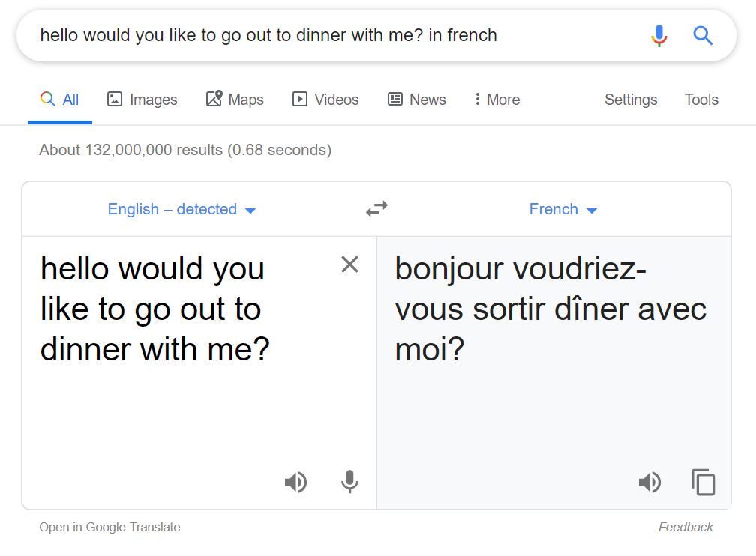The height and width of the screenshot is (556, 756).
Task: Click the search magnifying glass icon
Action: (x=702, y=34)
